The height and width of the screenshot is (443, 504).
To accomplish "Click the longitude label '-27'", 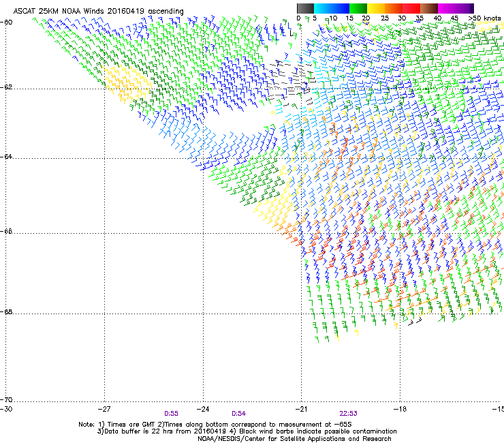I will pyautogui.click(x=104, y=409).
